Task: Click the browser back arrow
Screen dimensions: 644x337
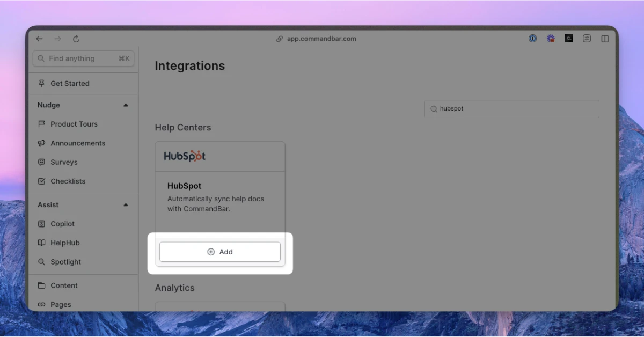Action: (x=39, y=39)
